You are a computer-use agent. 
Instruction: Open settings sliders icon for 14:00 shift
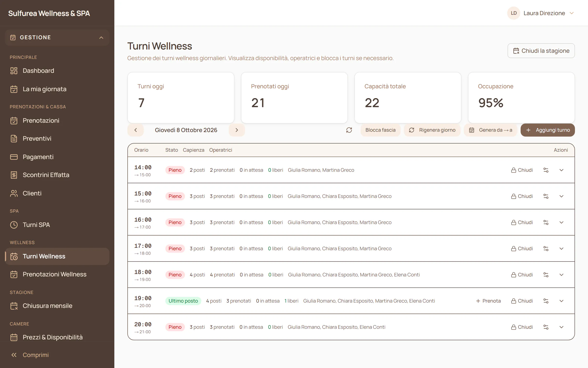(546, 170)
